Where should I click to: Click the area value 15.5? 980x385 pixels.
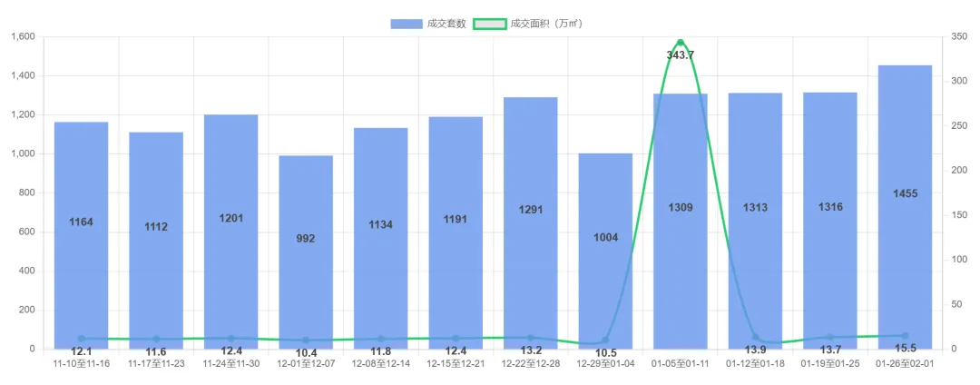905,348
